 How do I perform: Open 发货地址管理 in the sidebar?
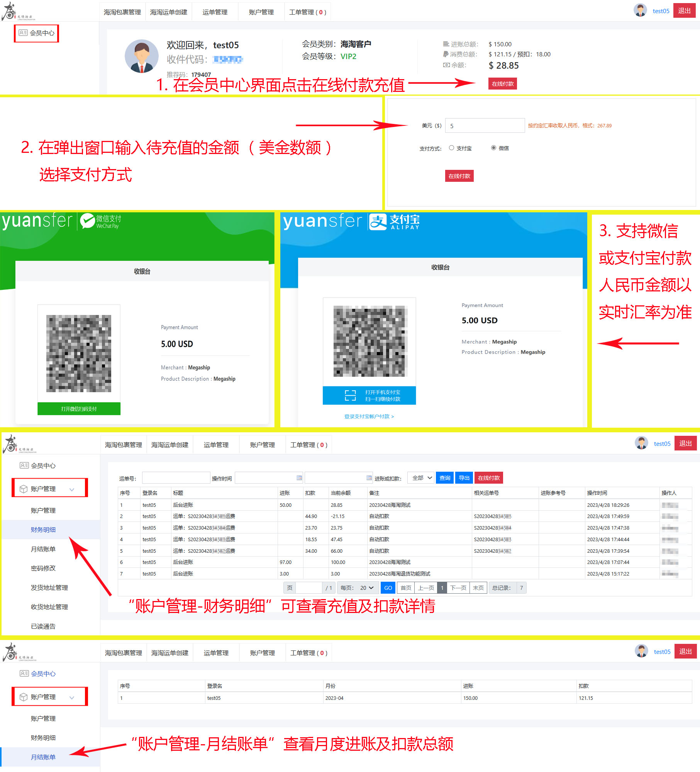[x=49, y=587]
